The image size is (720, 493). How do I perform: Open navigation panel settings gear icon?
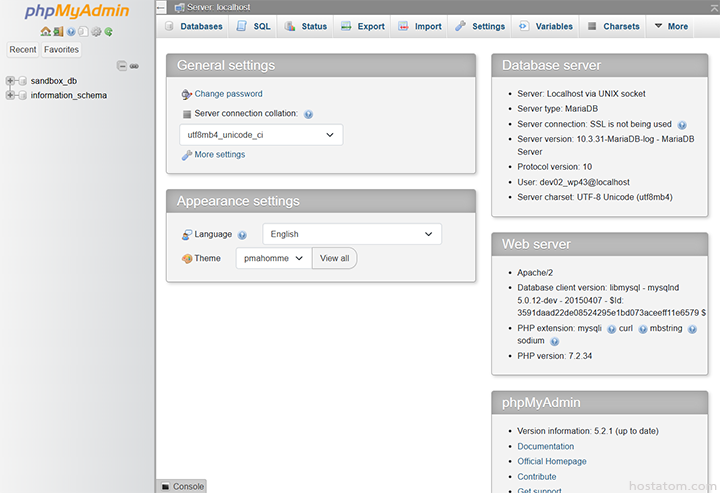[96, 31]
